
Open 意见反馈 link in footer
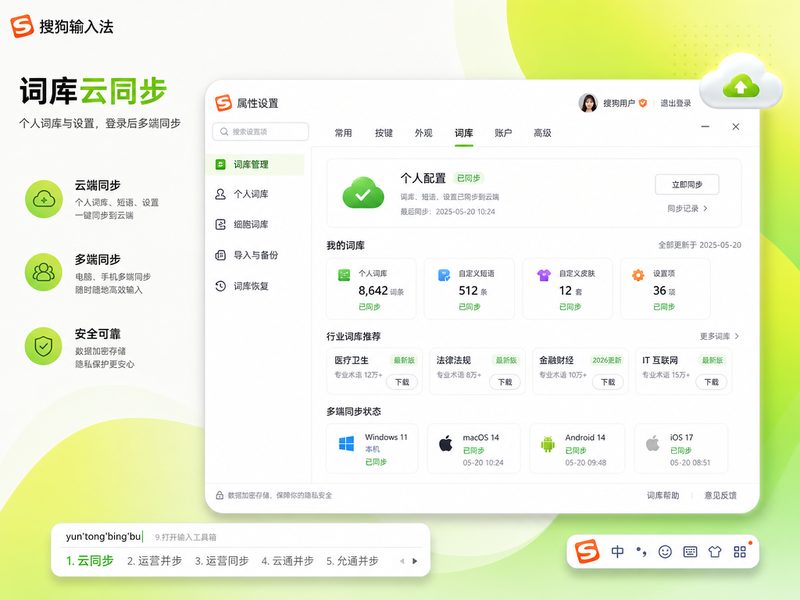click(720, 495)
